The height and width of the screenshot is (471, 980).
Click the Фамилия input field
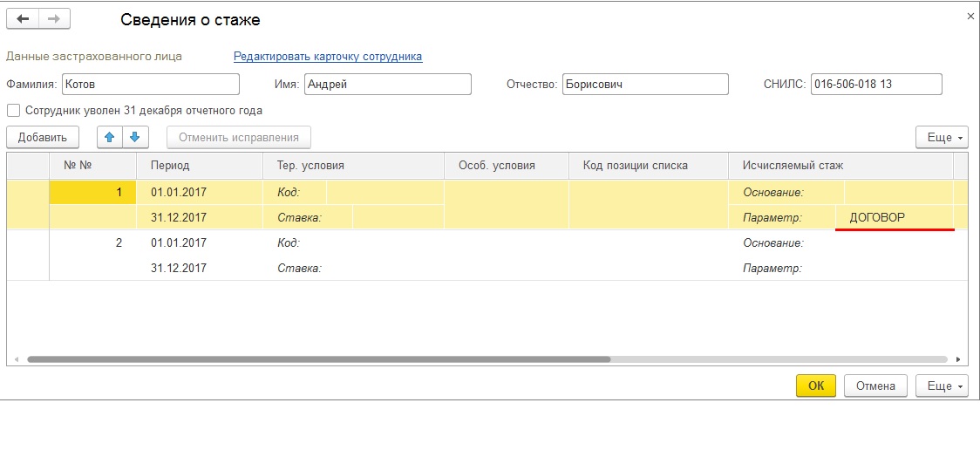coord(150,84)
